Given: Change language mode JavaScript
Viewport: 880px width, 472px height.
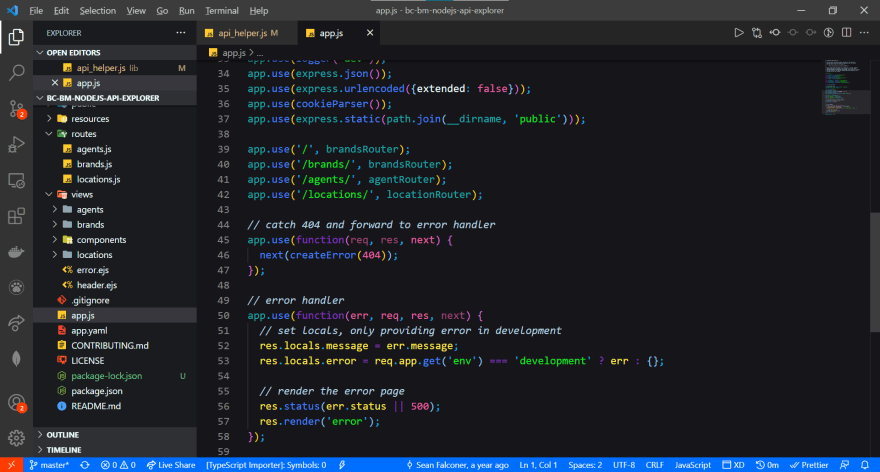Looking at the screenshot, I should tap(693, 465).
